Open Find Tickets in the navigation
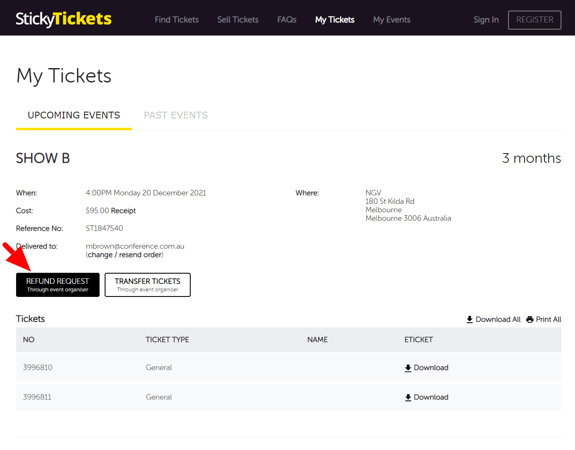This screenshot has height=450, width=575. coord(176,20)
